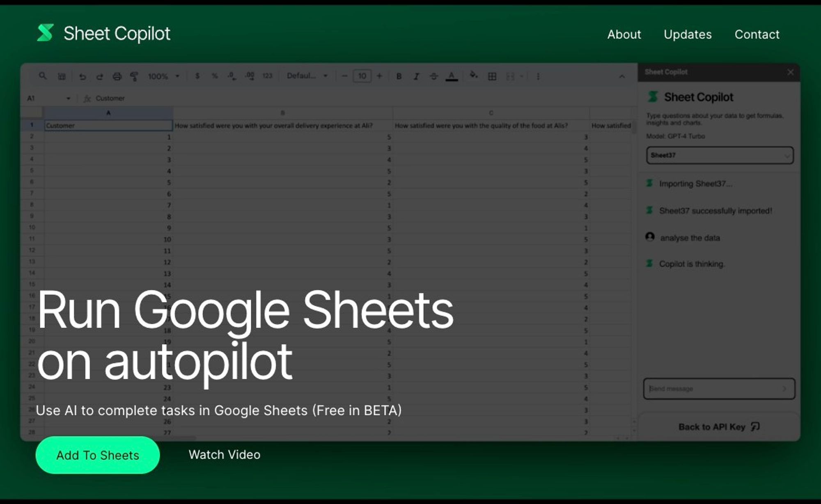Open the Contact page
This screenshot has height=504, width=821.
(757, 34)
